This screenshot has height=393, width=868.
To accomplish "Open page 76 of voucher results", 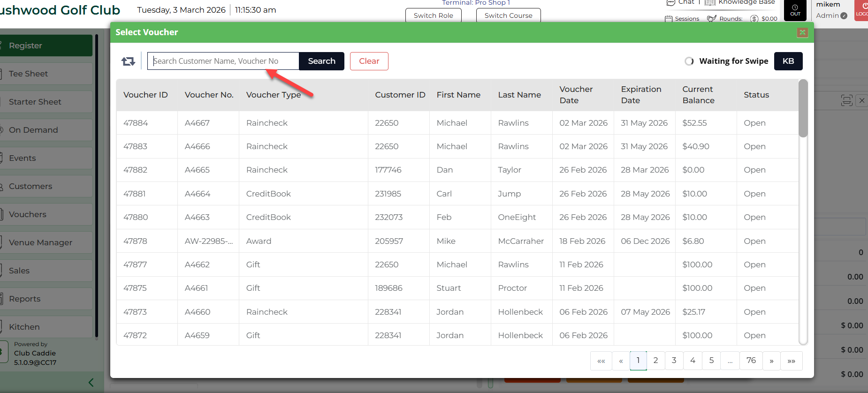I will [x=751, y=361].
